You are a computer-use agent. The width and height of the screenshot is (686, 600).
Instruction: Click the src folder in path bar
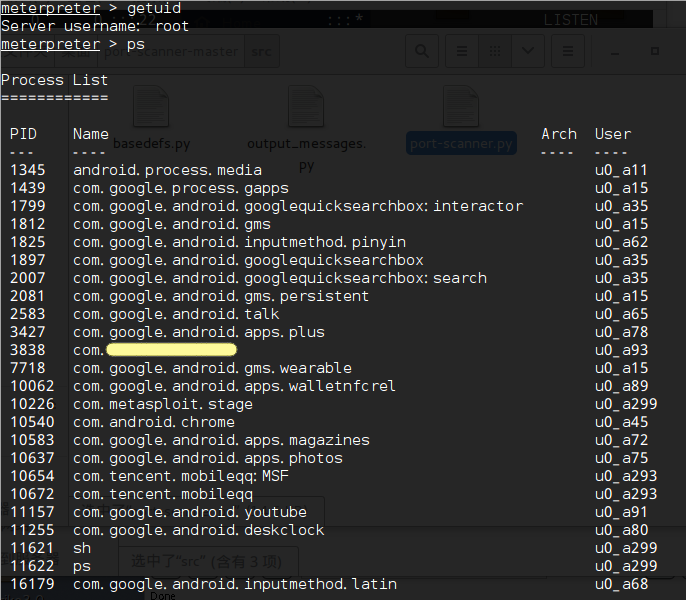tap(261, 52)
